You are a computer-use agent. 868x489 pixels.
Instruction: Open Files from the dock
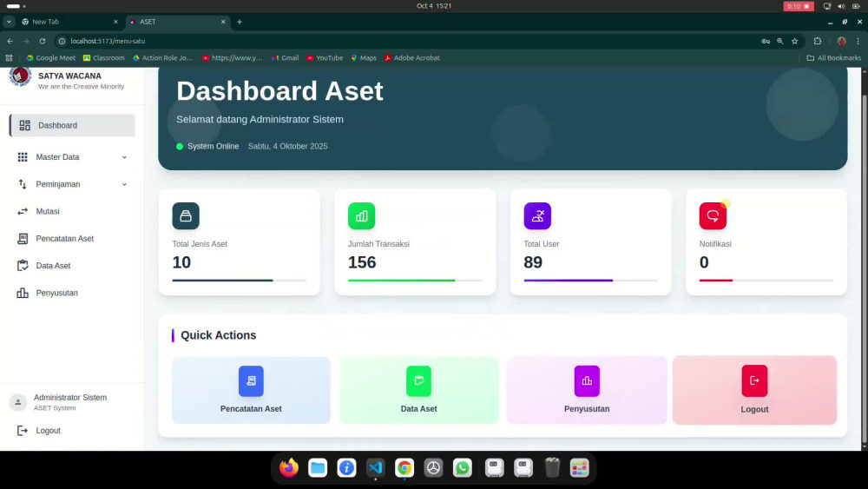tap(318, 468)
